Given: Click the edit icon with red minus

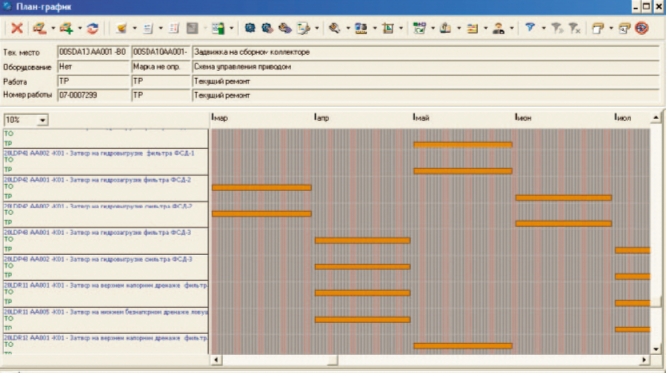Looking at the screenshot, I should coord(40,29).
